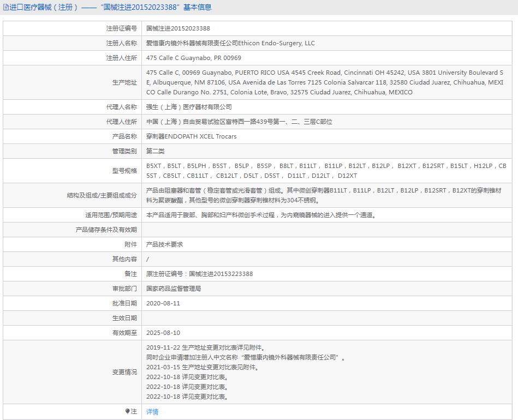Click the 2019-11-22 生产地址变更 change entry

(x=206, y=347)
